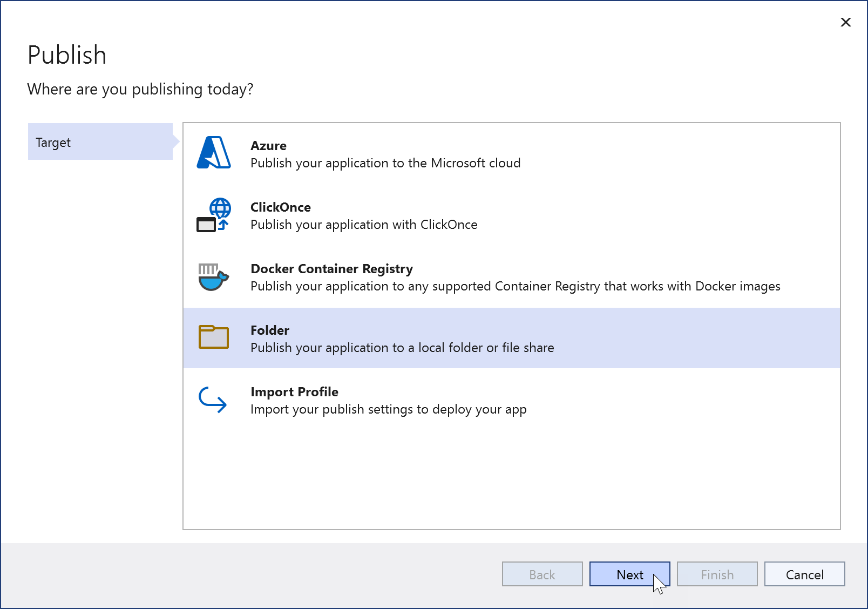Click the 'Publish your application with ClickOnce' description

(364, 225)
